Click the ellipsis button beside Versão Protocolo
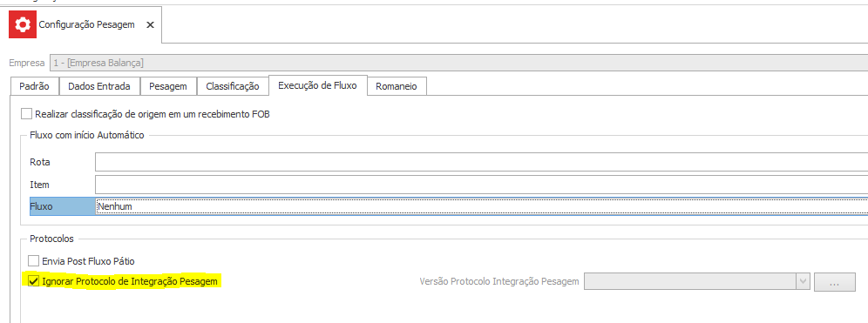 (x=835, y=282)
